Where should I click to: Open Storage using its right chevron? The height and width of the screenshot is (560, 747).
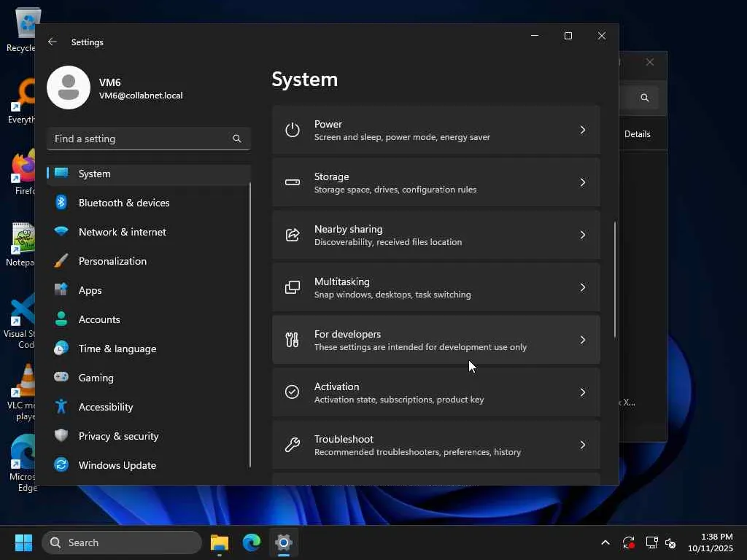coord(582,182)
